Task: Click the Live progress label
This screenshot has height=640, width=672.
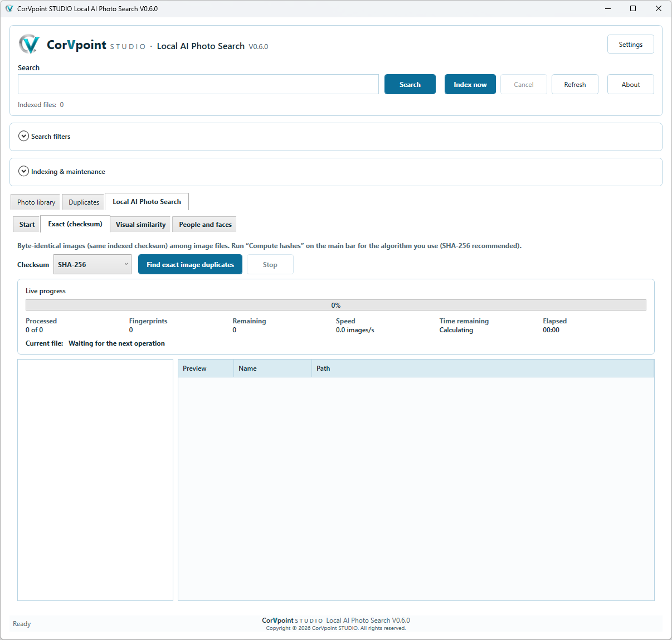Action: pyautogui.click(x=46, y=290)
